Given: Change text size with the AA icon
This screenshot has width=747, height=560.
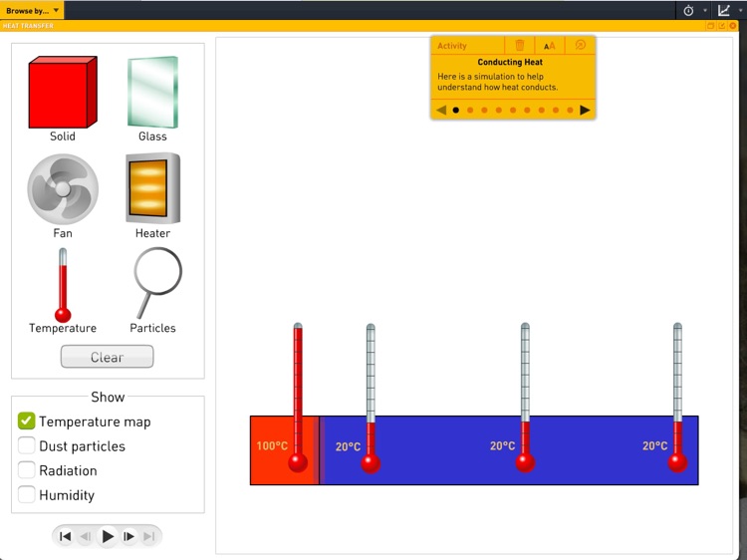Looking at the screenshot, I should [x=549, y=46].
